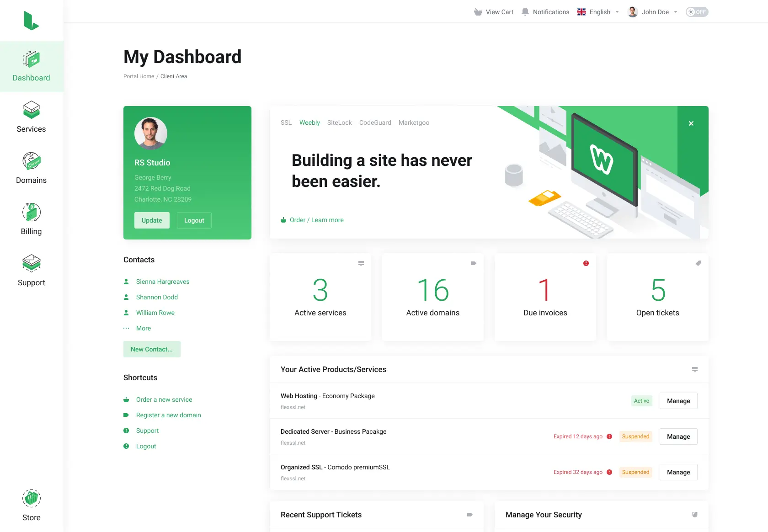Click the Notifications label in header

pyautogui.click(x=551, y=12)
